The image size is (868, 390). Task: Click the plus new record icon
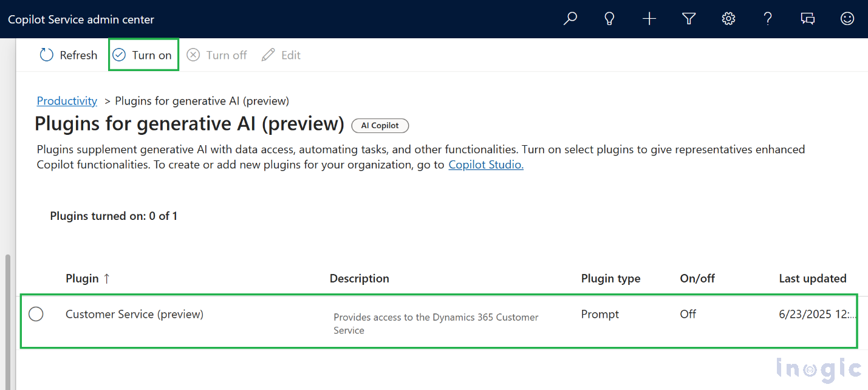point(649,19)
